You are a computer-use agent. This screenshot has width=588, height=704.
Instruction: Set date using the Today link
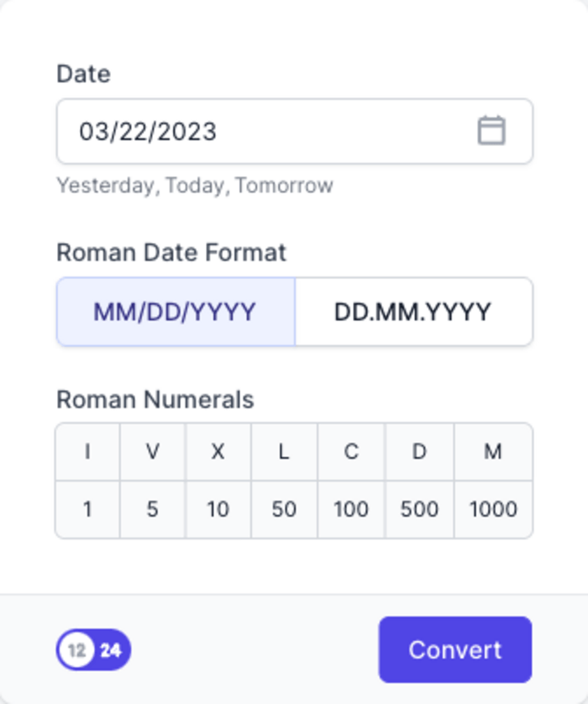click(x=197, y=186)
